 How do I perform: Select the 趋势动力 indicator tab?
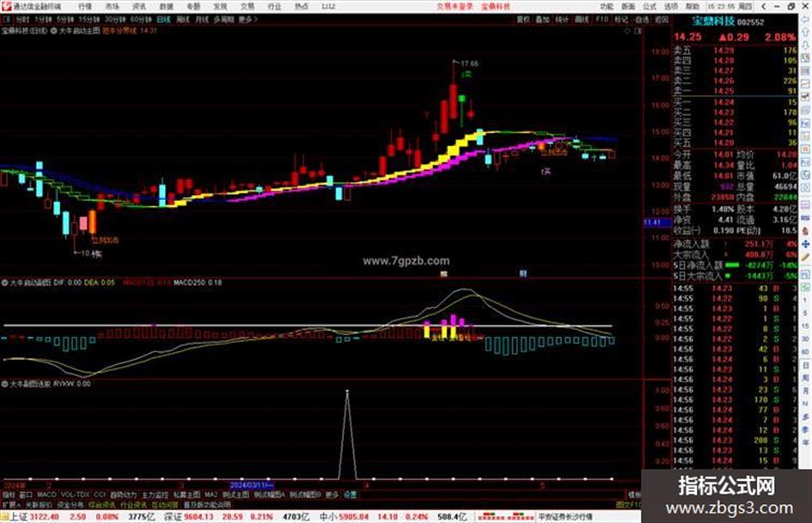pyautogui.click(x=123, y=495)
